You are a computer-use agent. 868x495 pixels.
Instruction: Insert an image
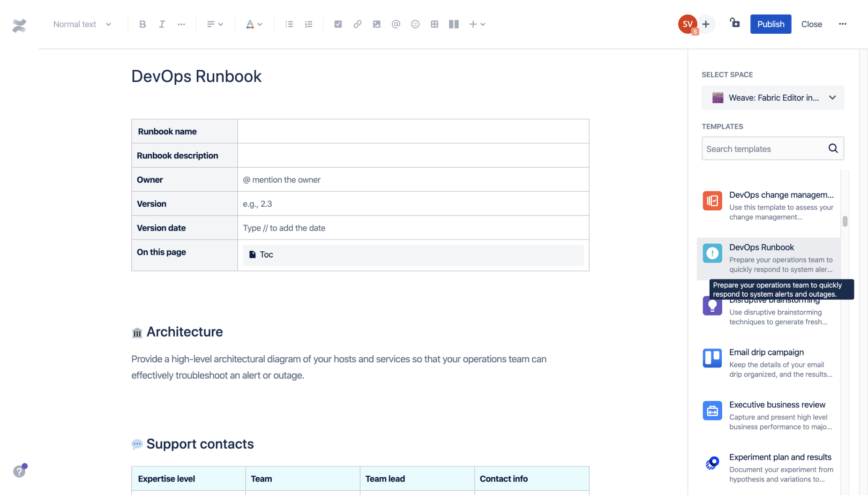(376, 24)
